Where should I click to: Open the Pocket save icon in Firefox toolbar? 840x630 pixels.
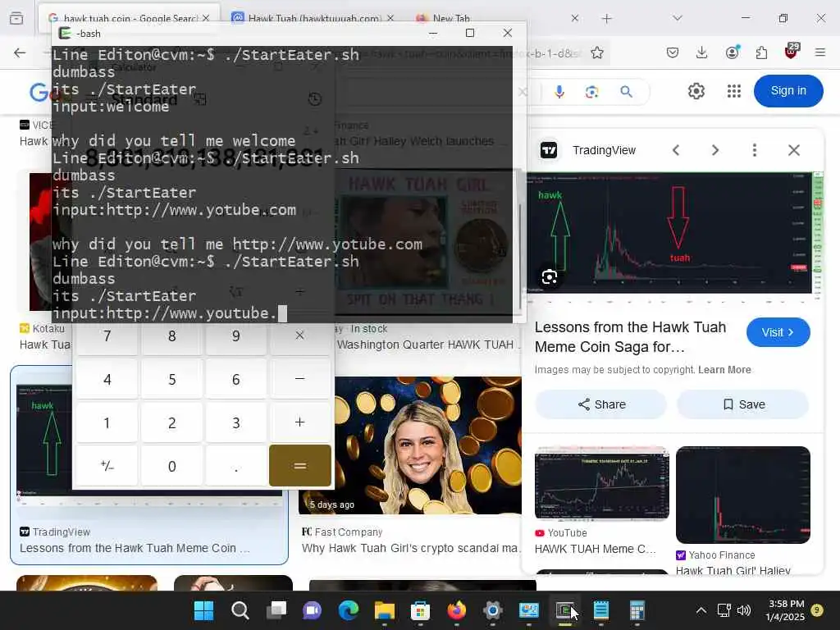[673, 52]
